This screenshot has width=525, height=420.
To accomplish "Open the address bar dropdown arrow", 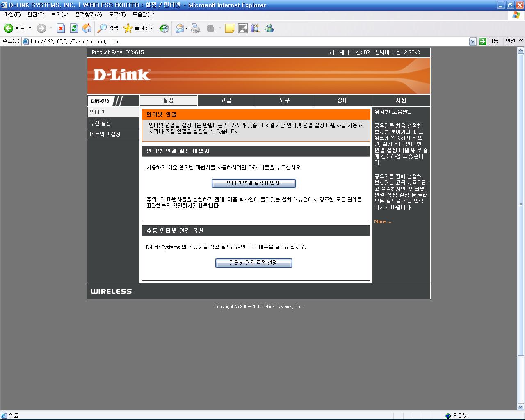I will point(472,41).
